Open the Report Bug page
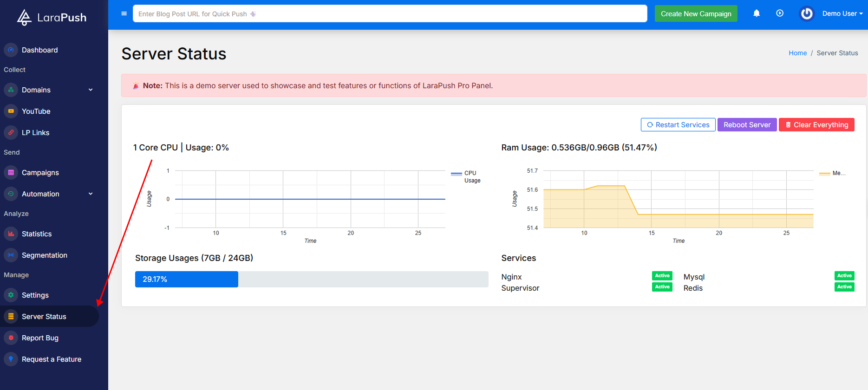Image resolution: width=868 pixels, height=390 pixels. pyautogui.click(x=49, y=338)
